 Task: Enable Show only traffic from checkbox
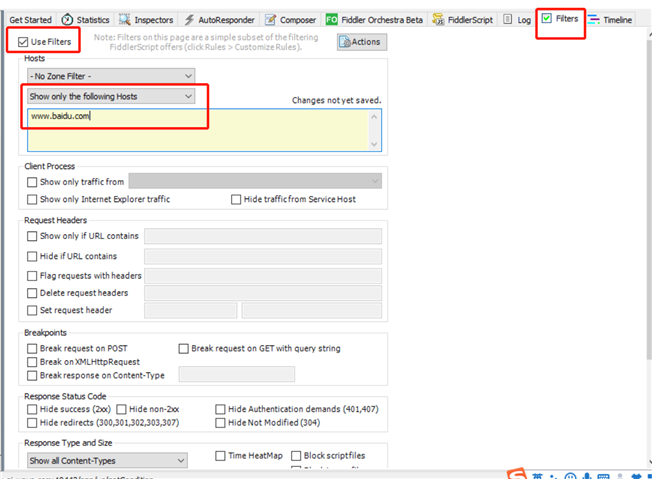coord(32,182)
